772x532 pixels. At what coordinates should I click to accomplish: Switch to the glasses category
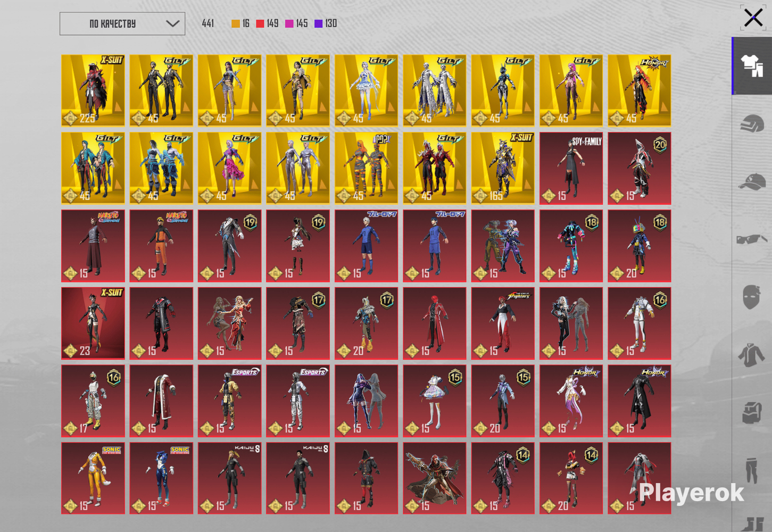click(752, 239)
